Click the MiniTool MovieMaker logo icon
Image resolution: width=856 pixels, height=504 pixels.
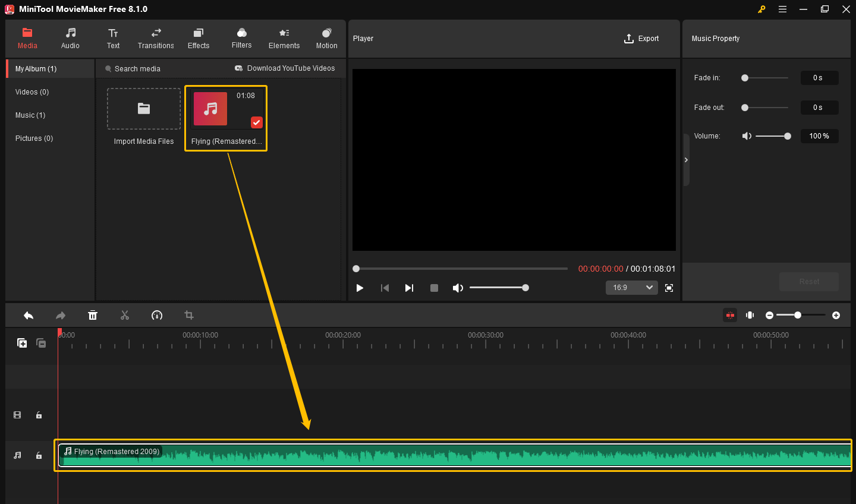(10, 9)
